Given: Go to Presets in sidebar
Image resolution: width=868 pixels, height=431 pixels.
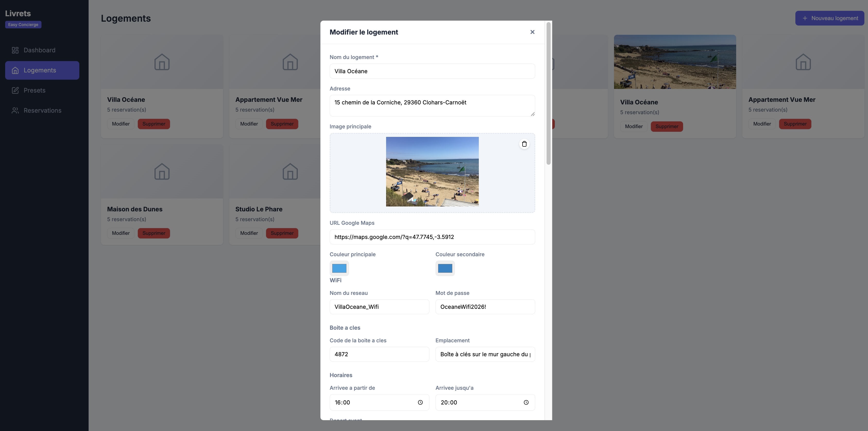Looking at the screenshot, I should 34,90.
